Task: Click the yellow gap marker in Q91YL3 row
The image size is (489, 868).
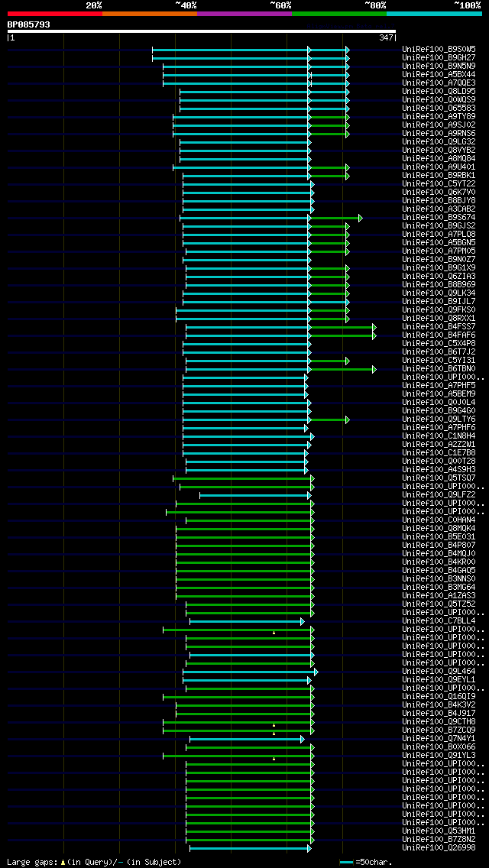Action: (274, 759)
